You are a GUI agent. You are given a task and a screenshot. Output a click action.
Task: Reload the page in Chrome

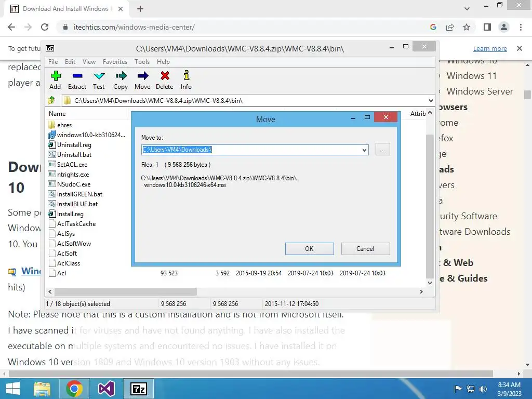[x=45, y=27]
